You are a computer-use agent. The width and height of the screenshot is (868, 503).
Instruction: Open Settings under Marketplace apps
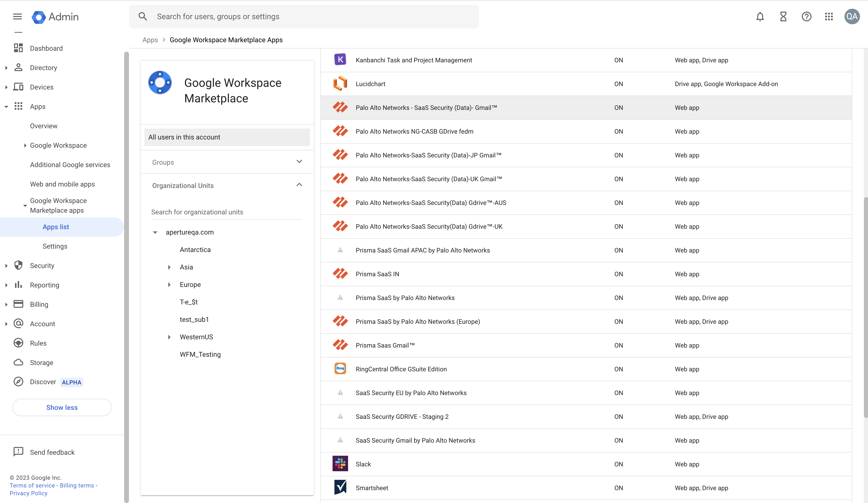point(55,246)
